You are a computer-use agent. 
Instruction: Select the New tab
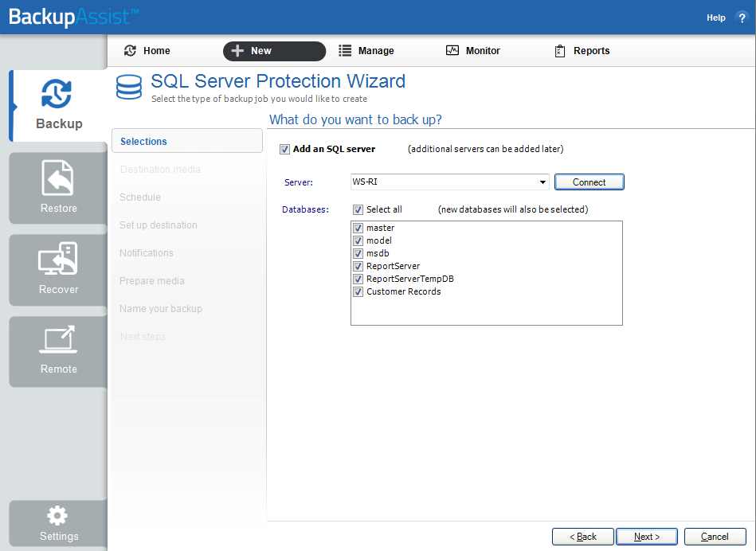[x=274, y=51]
